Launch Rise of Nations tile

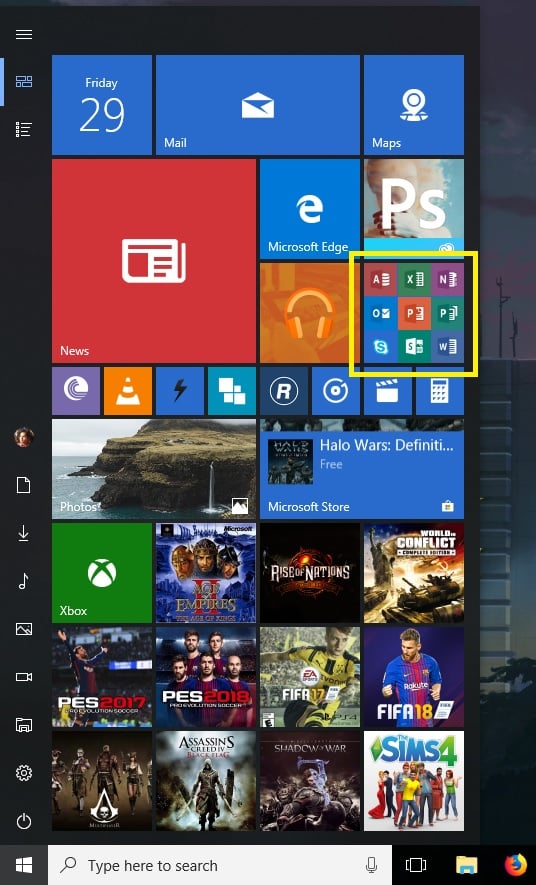click(x=310, y=573)
